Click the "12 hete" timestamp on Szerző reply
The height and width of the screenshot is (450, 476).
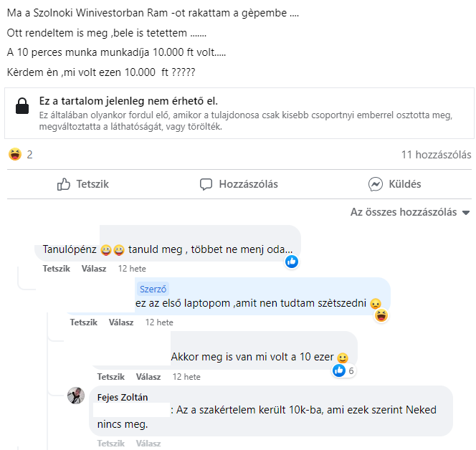click(159, 322)
